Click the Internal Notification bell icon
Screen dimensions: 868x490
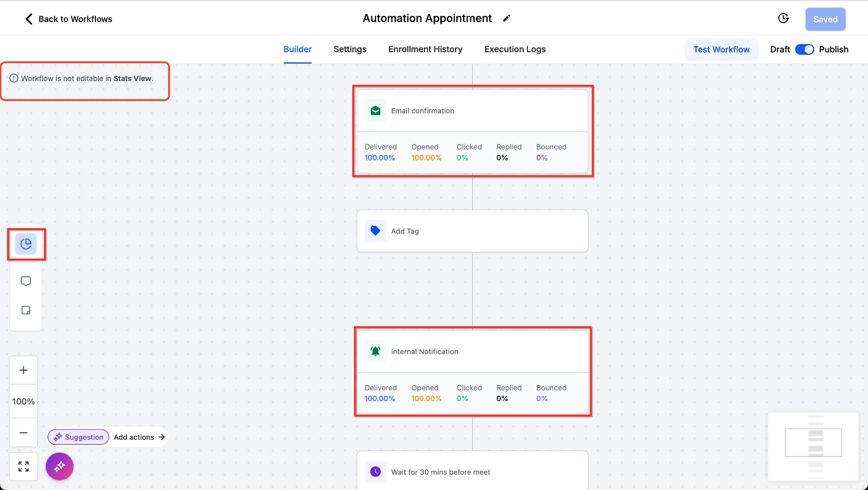pyautogui.click(x=376, y=352)
